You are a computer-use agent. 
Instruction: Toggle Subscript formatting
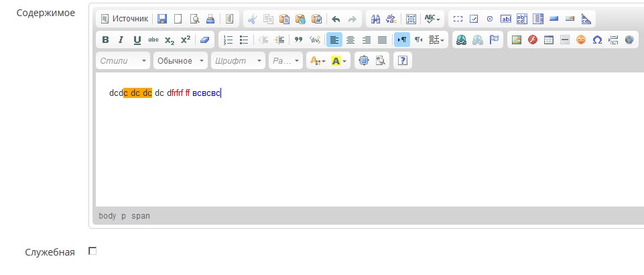click(x=170, y=40)
